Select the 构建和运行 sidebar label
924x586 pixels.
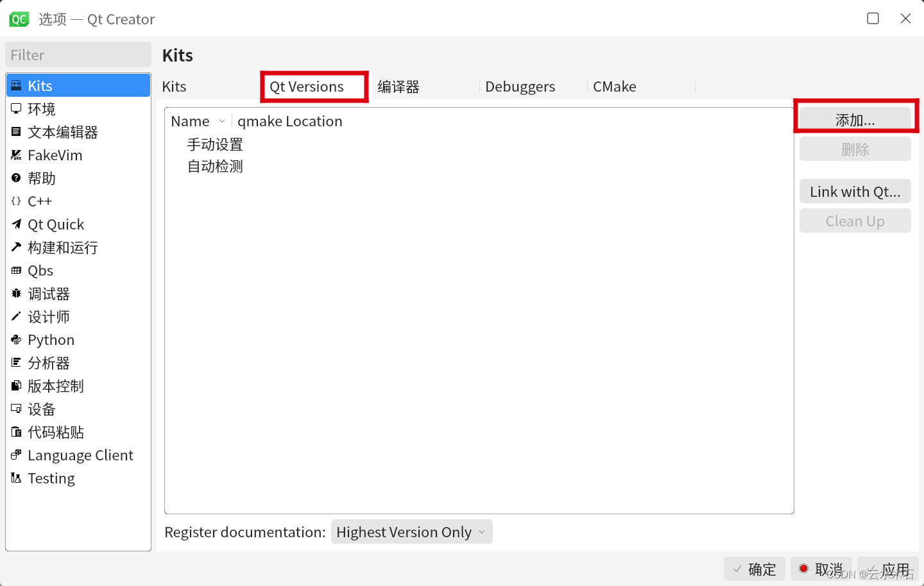[x=63, y=247]
